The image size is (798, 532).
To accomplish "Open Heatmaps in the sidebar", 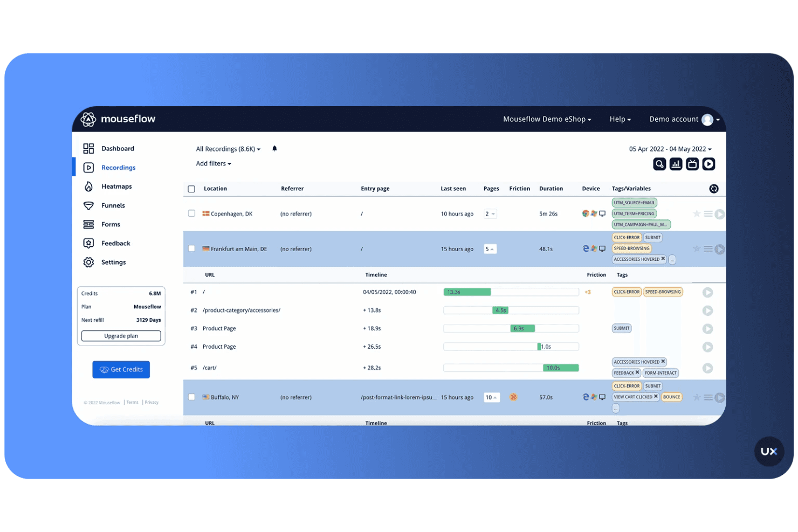I will click(108, 186).
